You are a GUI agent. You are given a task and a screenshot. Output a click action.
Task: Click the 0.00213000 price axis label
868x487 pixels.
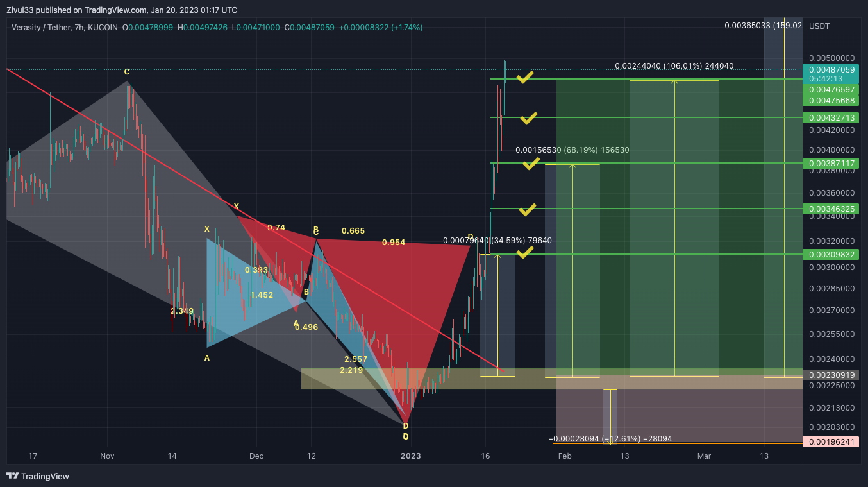(831, 407)
